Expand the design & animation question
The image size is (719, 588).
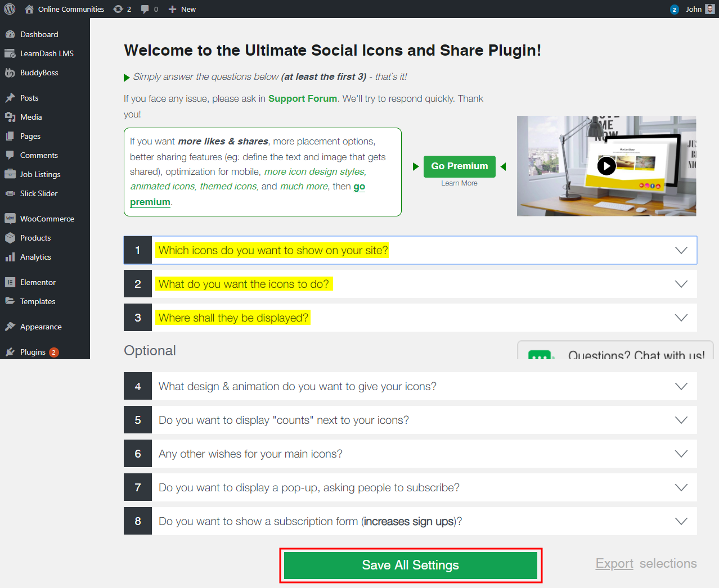(x=681, y=386)
